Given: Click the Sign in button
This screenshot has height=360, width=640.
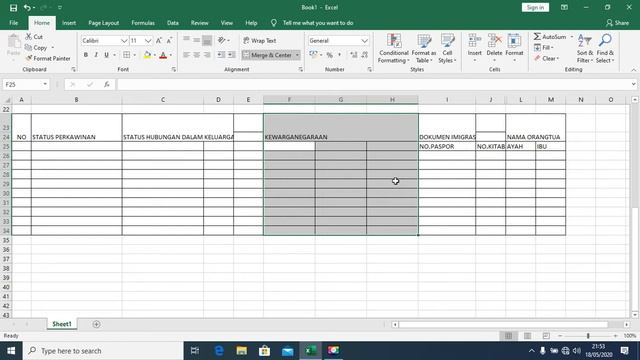Looking at the screenshot, I should pos(535,7).
